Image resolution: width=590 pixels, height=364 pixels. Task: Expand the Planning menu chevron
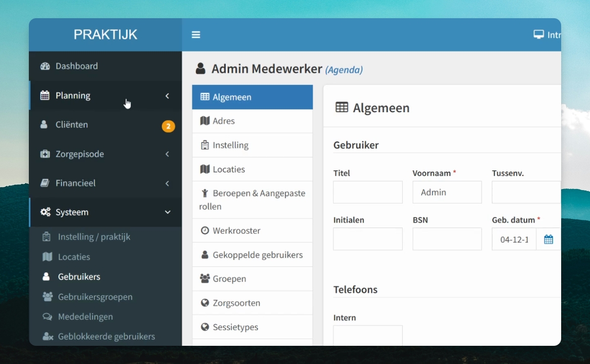(x=167, y=96)
